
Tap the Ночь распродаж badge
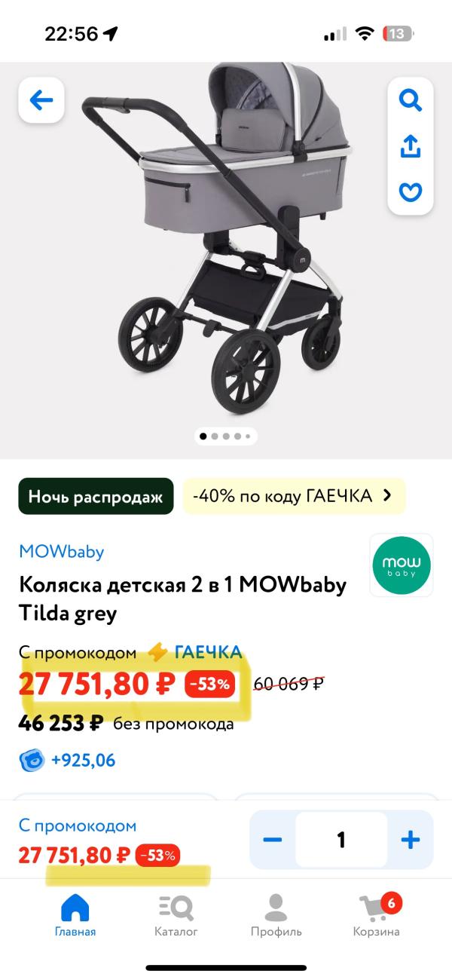pyautogui.click(x=96, y=496)
